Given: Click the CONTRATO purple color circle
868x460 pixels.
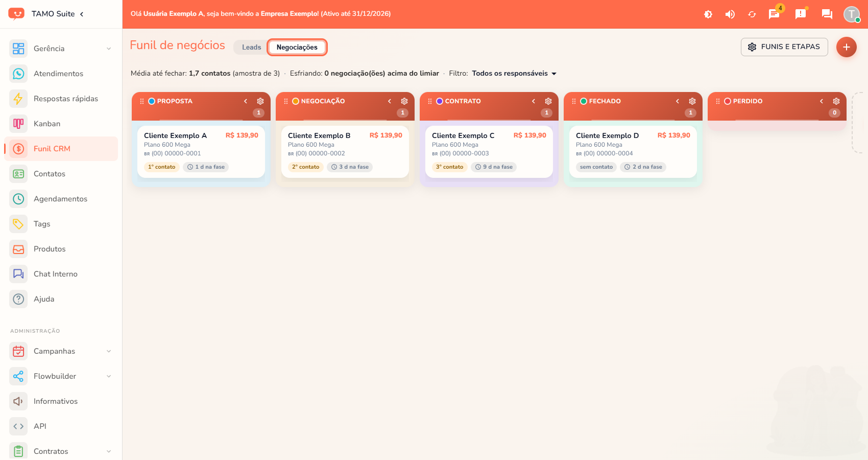Looking at the screenshot, I should tap(440, 101).
